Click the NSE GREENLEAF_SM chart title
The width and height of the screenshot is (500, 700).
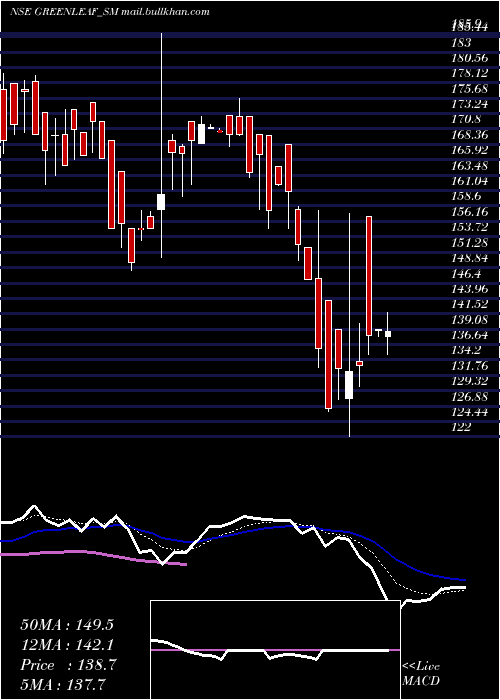tap(109, 12)
